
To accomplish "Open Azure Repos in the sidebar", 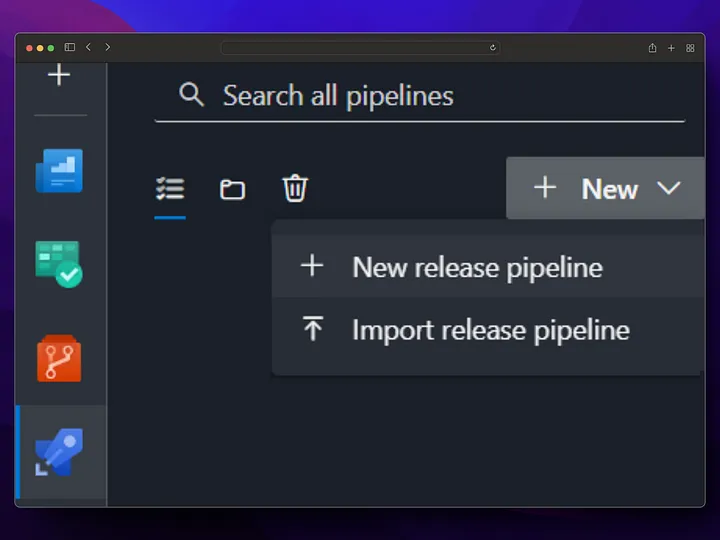I will 59,359.
